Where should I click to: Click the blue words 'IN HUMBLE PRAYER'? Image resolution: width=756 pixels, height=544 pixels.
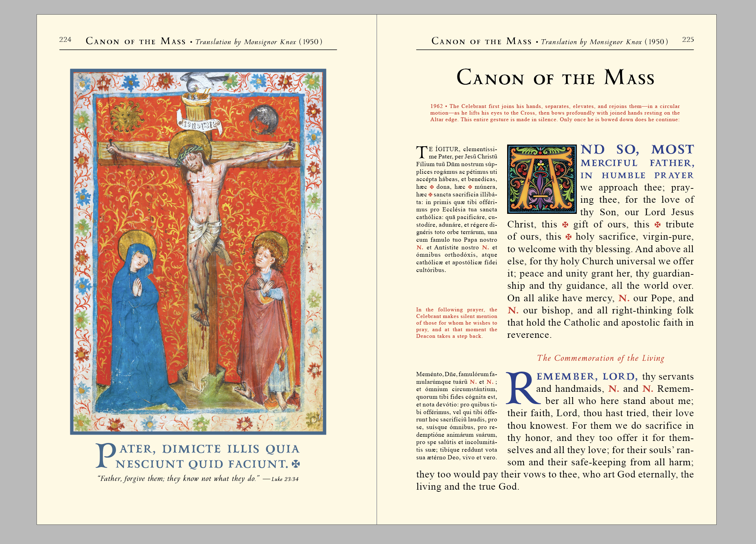point(637,175)
